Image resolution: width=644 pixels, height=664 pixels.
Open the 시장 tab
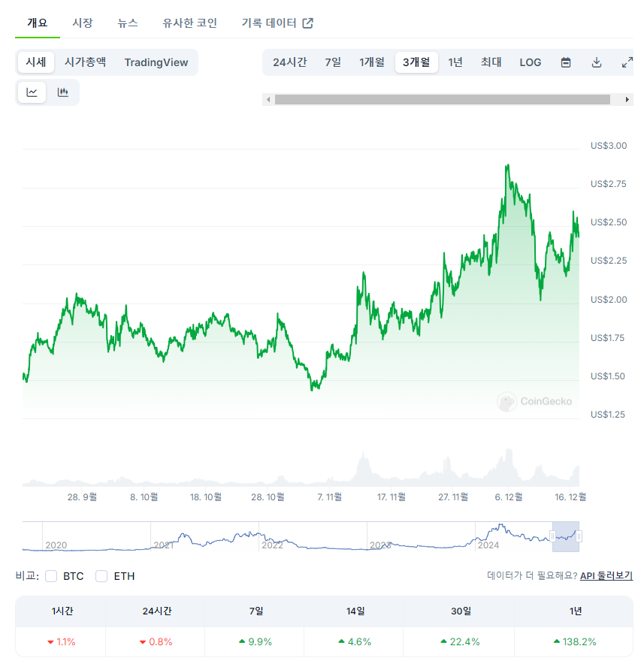[x=82, y=23]
